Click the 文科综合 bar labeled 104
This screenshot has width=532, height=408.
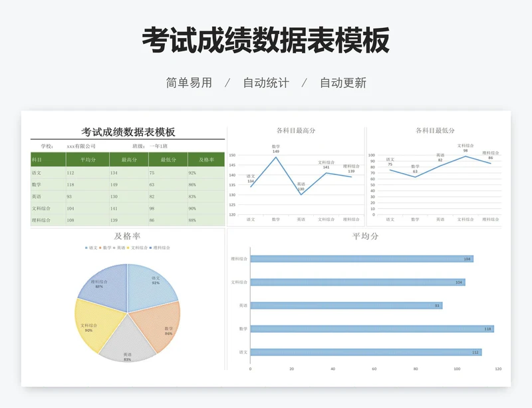tap(358, 282)
